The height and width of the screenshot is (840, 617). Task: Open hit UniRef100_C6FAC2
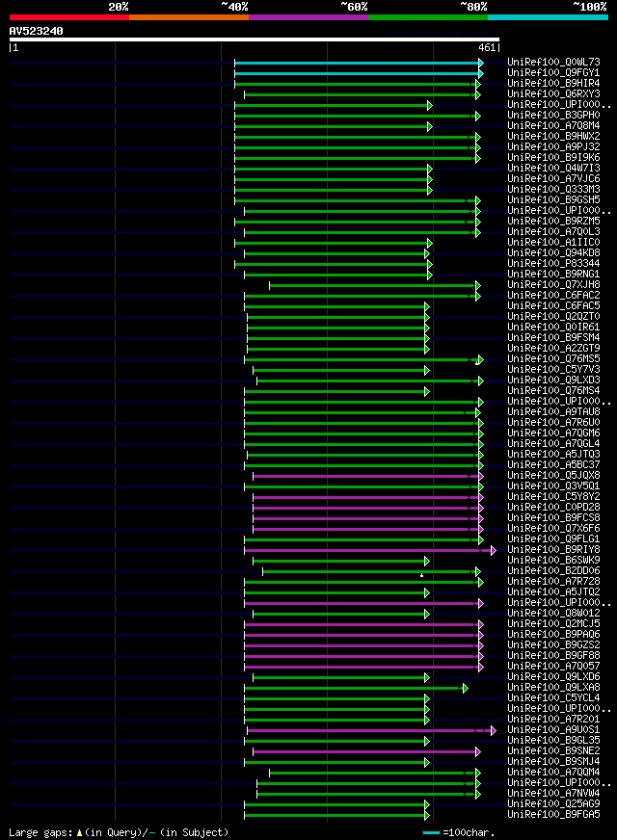pos(553,296)
